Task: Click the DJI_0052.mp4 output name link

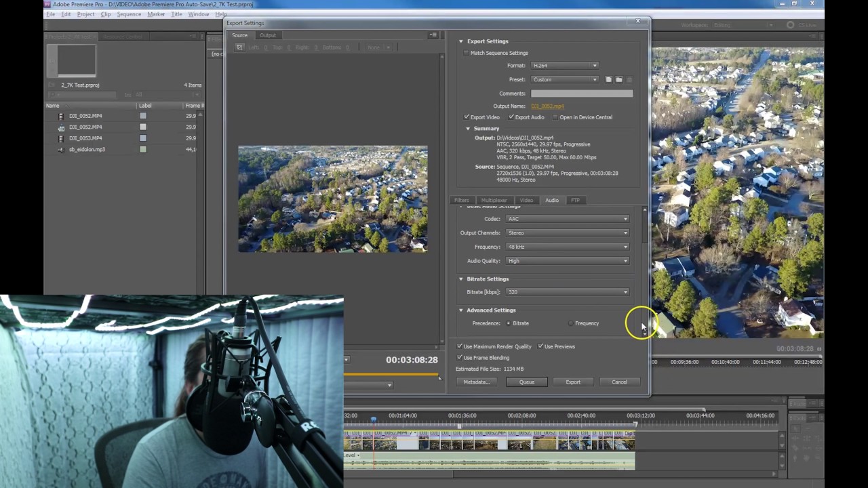Action: (x=547, y=106)
